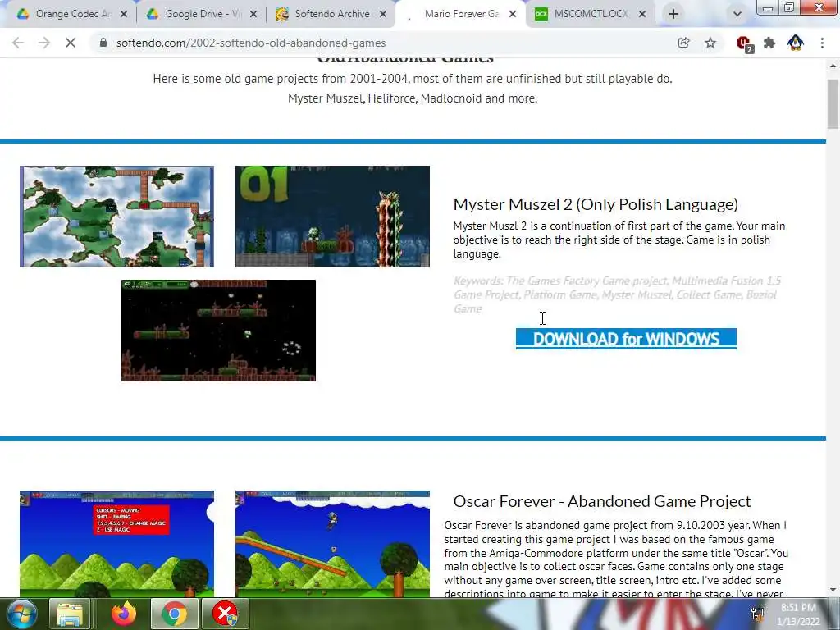Close the Orange Codec tab
The width and height of the screenshot is (840, 630).
pyautogui.click(x=124, y=14)
